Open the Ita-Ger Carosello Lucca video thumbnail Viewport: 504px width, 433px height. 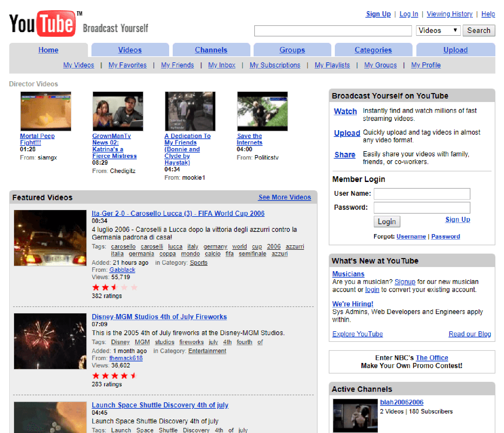(x=50, y=238)
